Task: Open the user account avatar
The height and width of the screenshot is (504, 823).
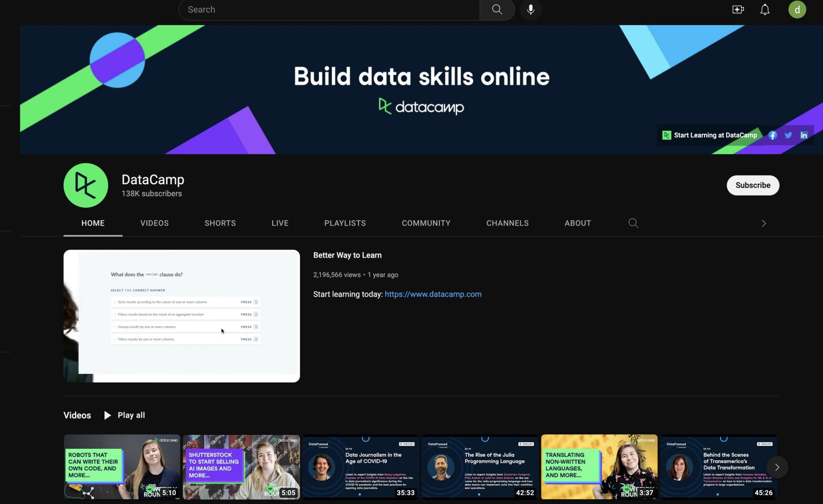Action: [797, 10]
